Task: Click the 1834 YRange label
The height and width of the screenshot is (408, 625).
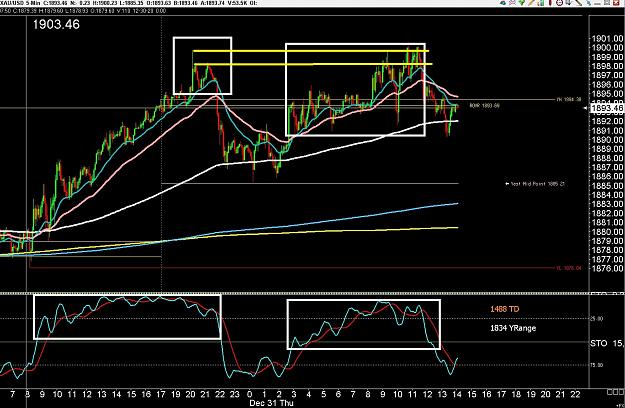Action: point(513,328)
